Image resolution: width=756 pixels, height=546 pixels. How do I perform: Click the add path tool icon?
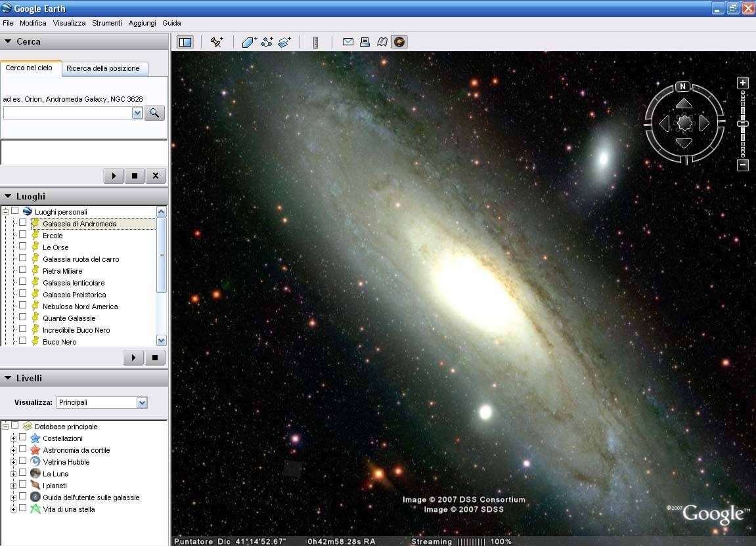click(x=267, y=42)
